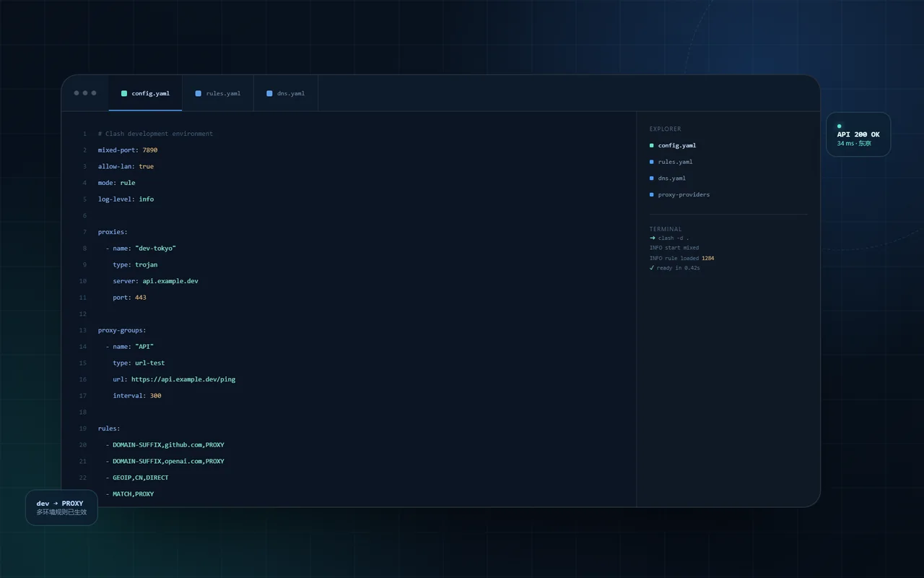Viewport: 924px width, 578px height.
Task: Click the 'log-level: info' line
Action: pyautogui.click(x=126, y=199)
